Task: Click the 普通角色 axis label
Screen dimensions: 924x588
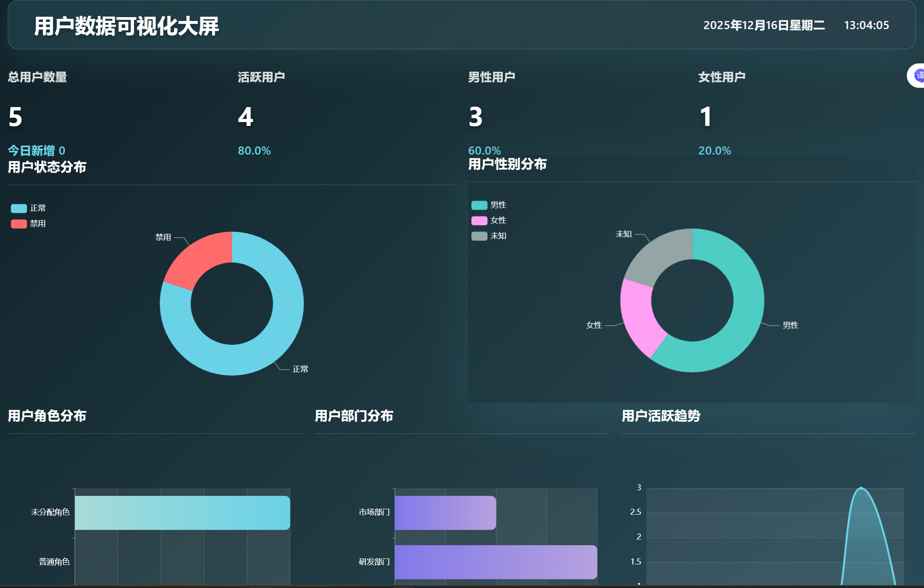Action: coord(54,562)
